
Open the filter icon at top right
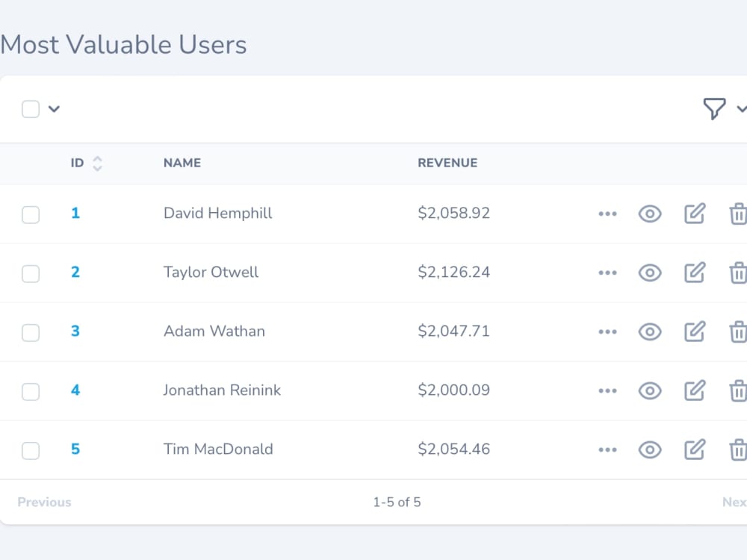point(716,109)
